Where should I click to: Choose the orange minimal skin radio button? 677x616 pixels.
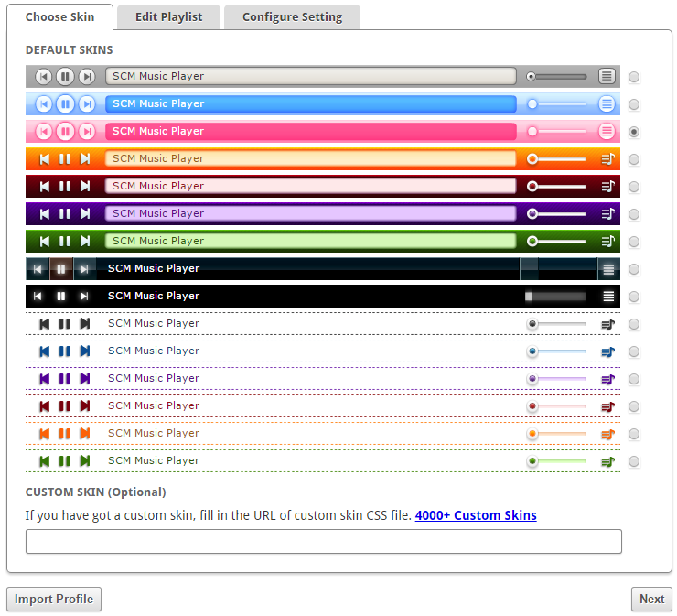(x=634, y=434)
